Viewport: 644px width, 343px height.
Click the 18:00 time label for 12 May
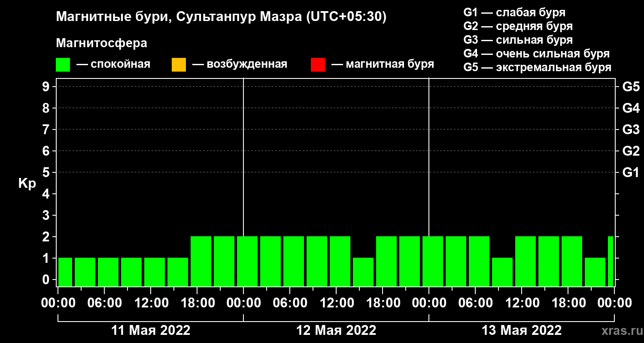coord(383,303)
